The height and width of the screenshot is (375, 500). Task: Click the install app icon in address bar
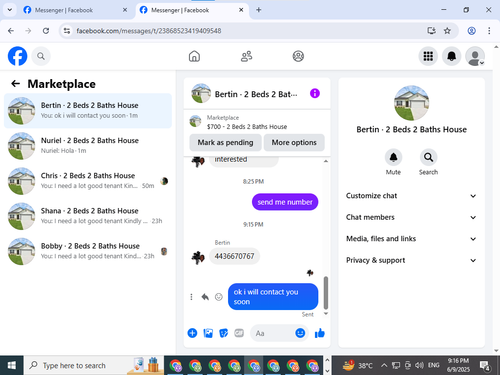tap(431, 31)
